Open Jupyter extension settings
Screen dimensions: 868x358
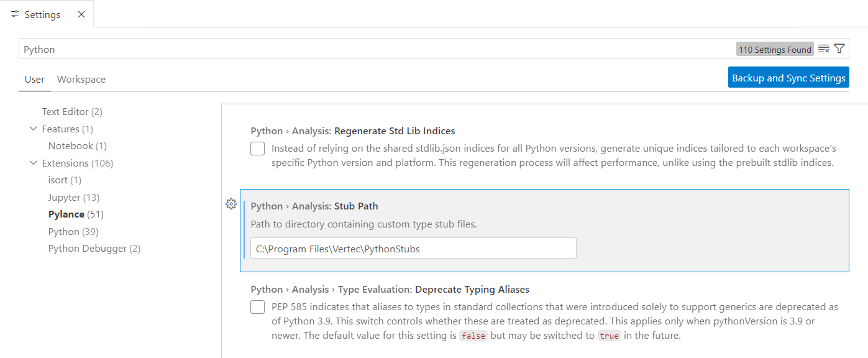73,198
